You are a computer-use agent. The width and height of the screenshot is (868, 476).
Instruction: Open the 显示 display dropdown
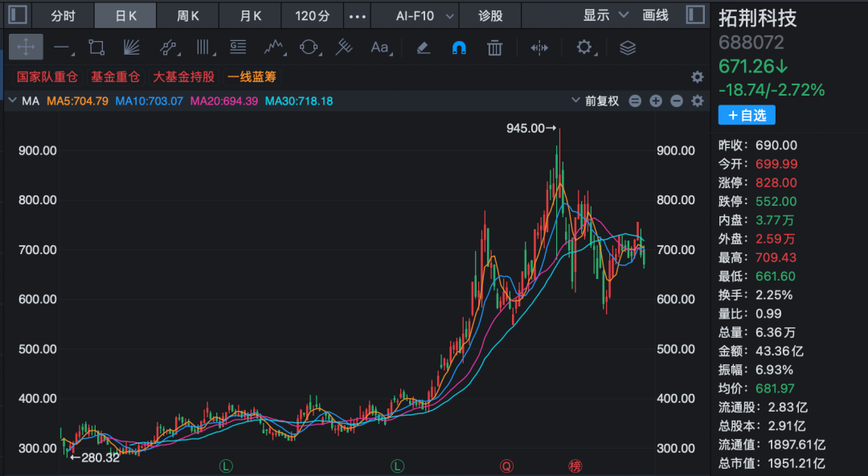click(x=606, y=15)
